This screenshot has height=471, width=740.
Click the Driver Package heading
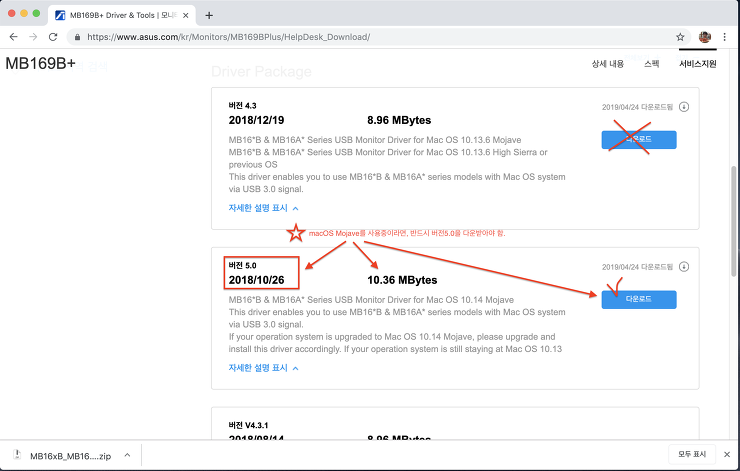point(261,72)
